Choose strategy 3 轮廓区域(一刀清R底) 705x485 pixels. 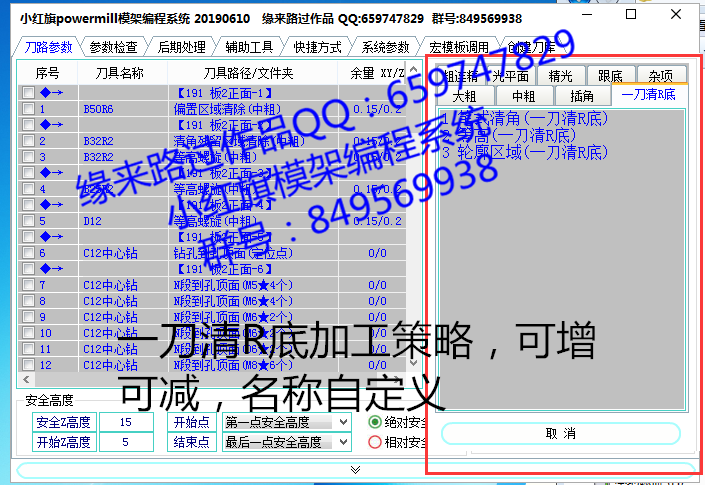coord(524,152)
